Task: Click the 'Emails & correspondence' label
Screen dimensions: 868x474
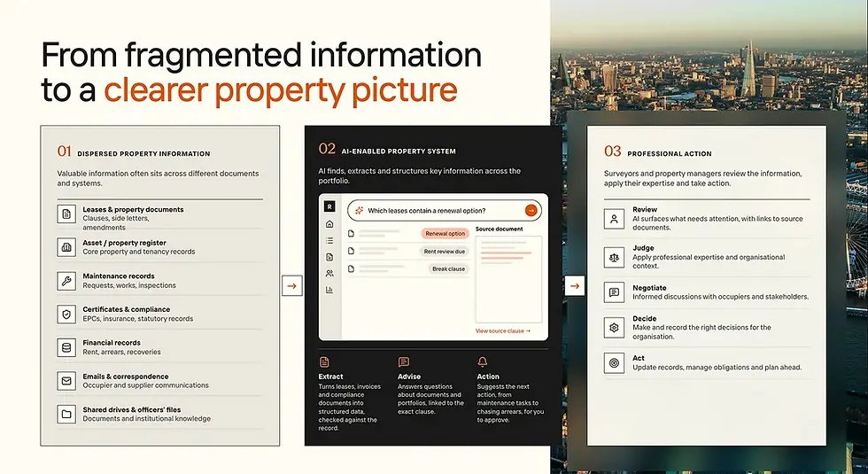Action: click(126, 377)
